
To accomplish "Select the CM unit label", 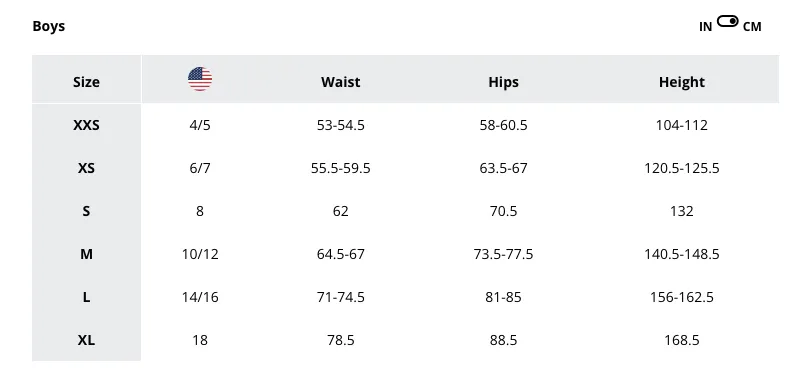I will point(752,27).
